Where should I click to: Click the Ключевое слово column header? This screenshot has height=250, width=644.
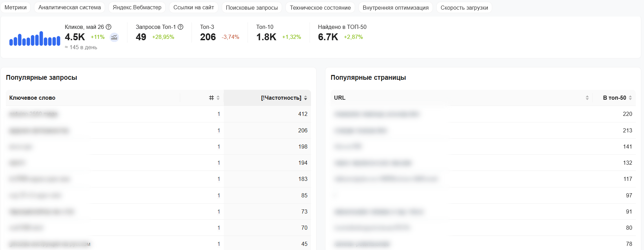(x=32, y=98)
